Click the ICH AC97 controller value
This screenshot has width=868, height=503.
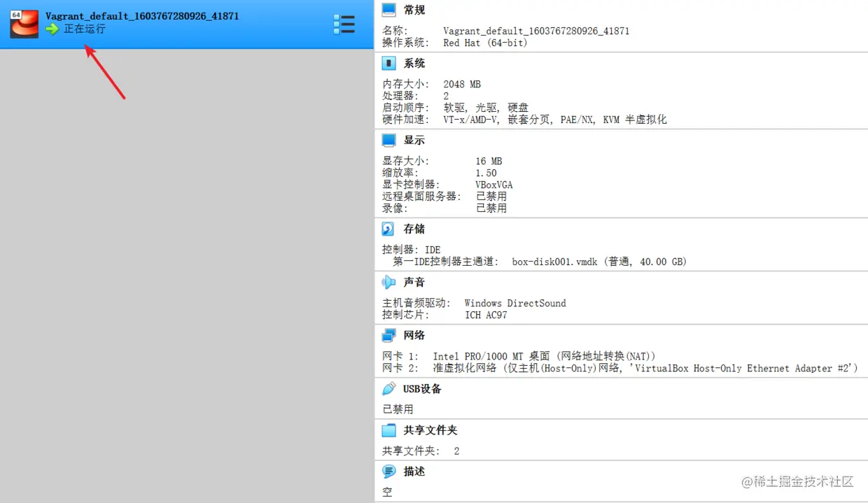486,315
